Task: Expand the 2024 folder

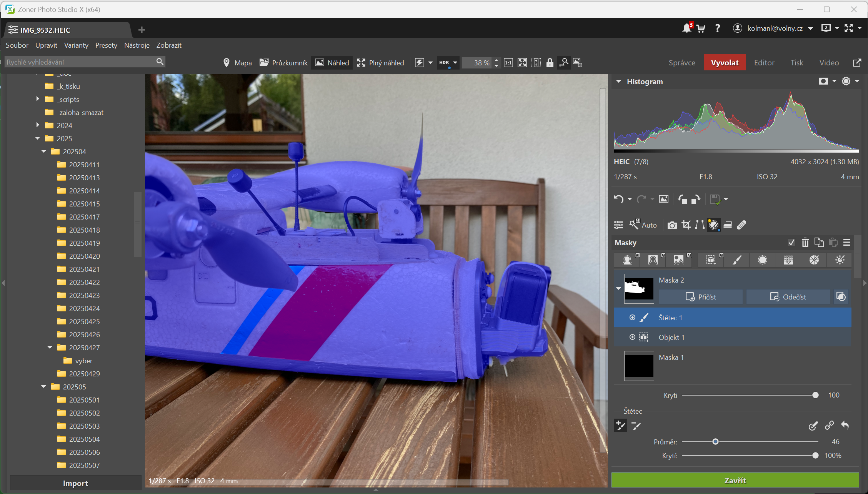Action: point(38,125)
